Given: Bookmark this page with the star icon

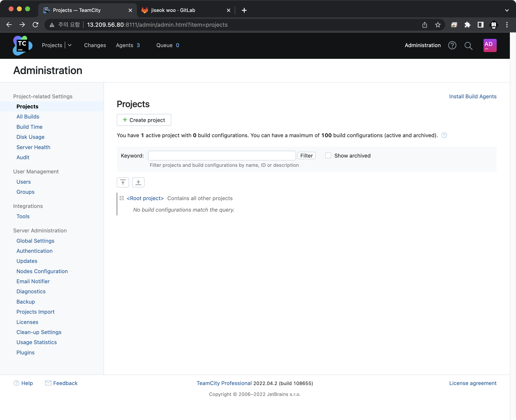Looking at the screenshot, I should 438,25.
